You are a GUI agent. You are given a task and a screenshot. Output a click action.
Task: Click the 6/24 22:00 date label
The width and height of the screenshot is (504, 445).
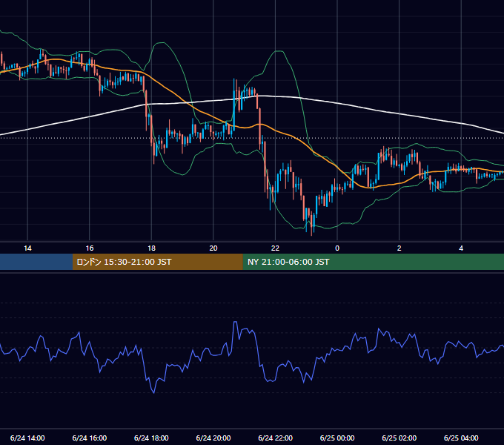coord(276,438)
